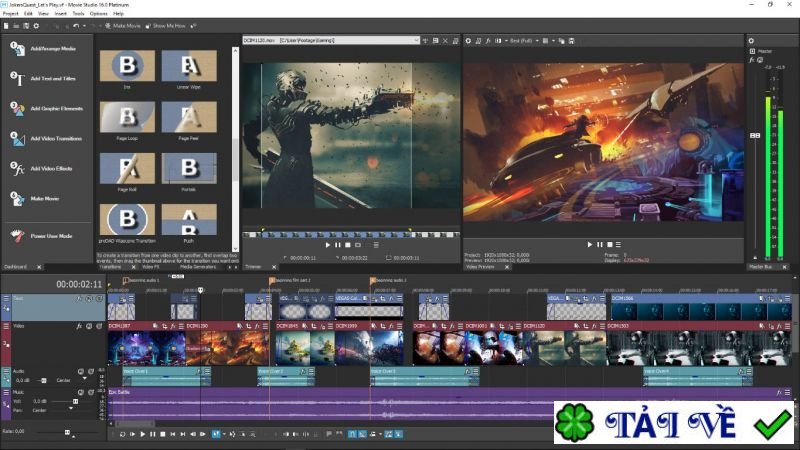The width and height of the screenshot is (800, 450).
Task: Open Add Video Effects from the dashboard
Action: click(17, 169)
